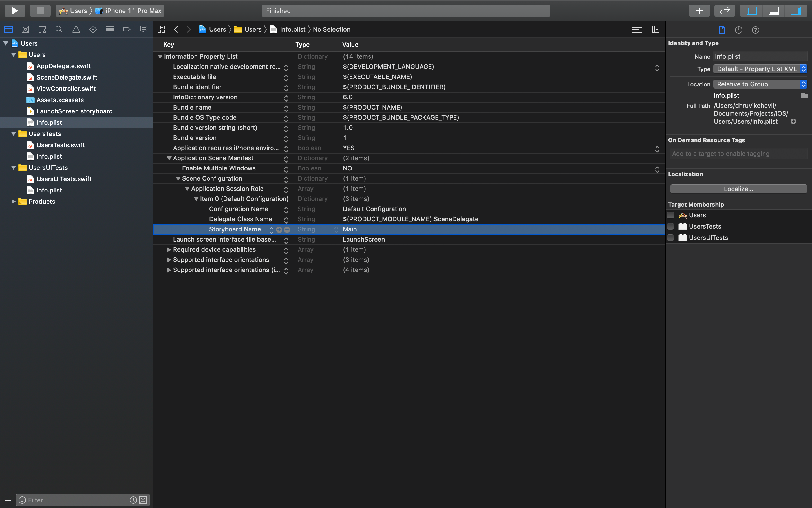The width and height of the screenshot is (812, 508).
Task: Show the Issue navigator
Action: pyautogui.click(x=76, y=29)
